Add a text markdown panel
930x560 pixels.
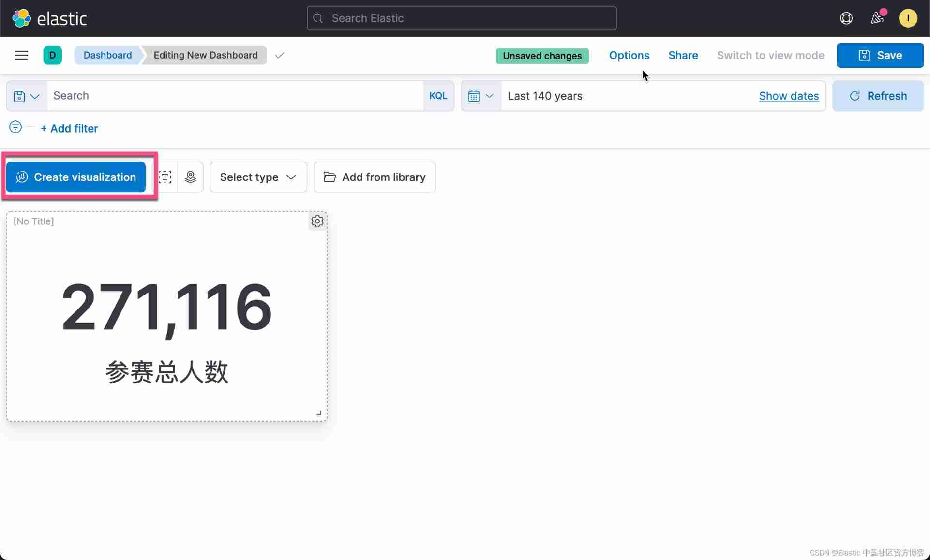point(165,177)
